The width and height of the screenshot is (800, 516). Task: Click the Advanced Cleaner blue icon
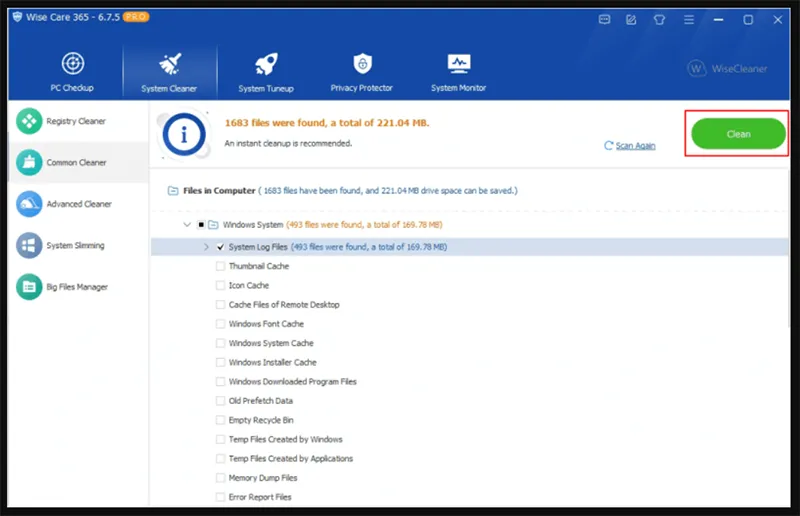(x=29, y=204)
